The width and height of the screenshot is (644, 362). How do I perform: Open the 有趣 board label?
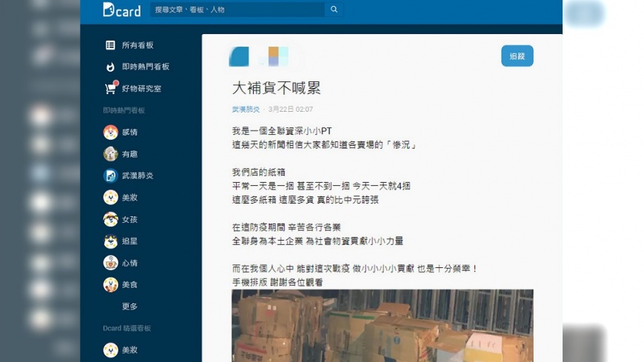click(x=130, y=154)
